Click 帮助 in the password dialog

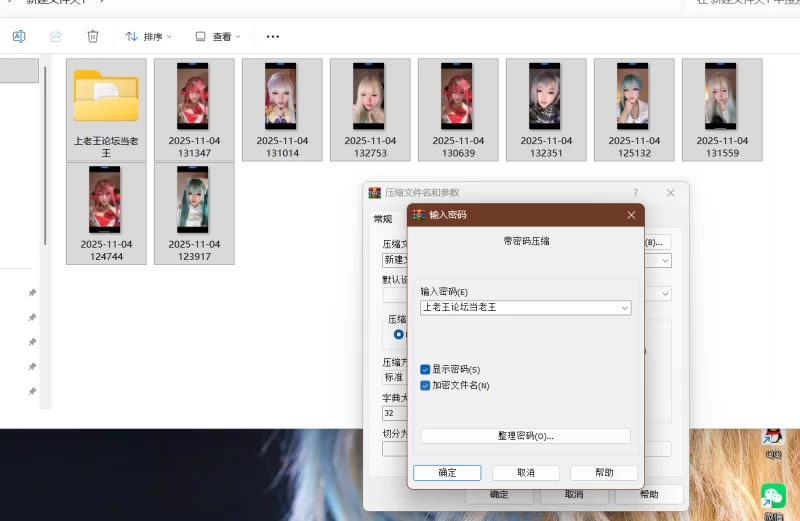click(x=604, y=472)
